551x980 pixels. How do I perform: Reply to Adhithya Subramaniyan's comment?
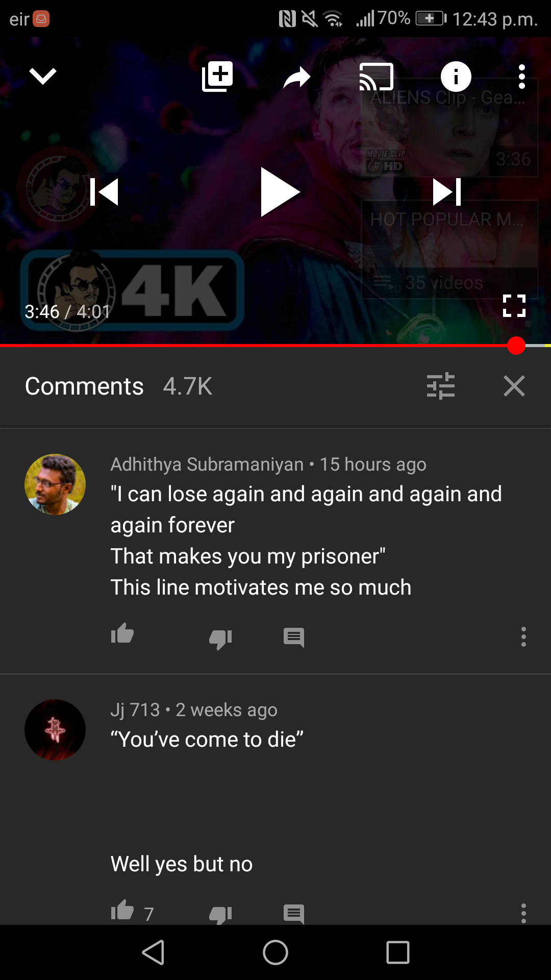pos(294,638)
